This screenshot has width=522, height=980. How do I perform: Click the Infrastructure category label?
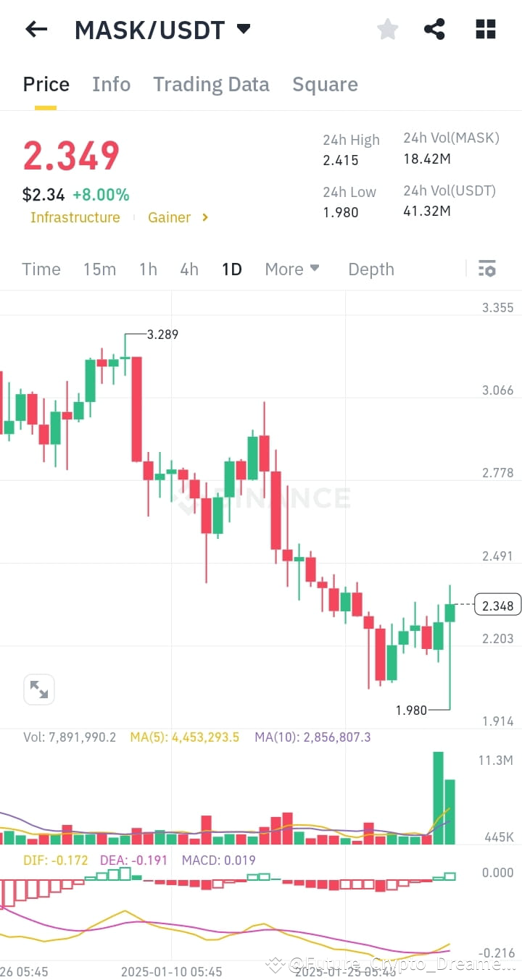pyautogui.click(x=75, y=217)
